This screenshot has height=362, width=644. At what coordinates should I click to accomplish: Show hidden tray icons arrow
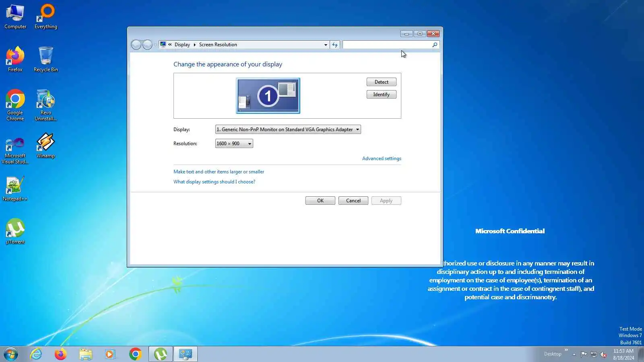pos(574,354)
